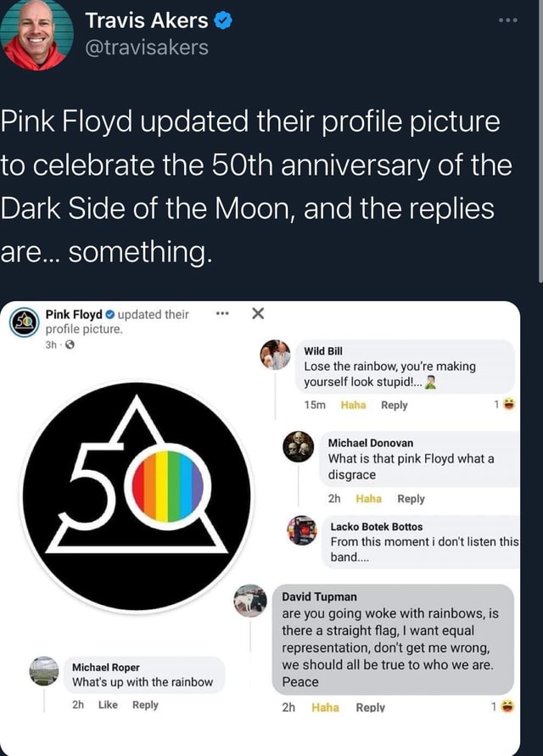Click Lacko Botek Bottos' avatar

coord(299,531)
